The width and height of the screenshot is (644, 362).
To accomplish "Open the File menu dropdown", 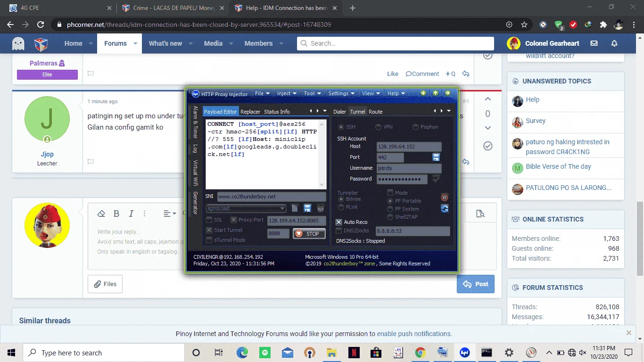I will click(x=262, y=93).
